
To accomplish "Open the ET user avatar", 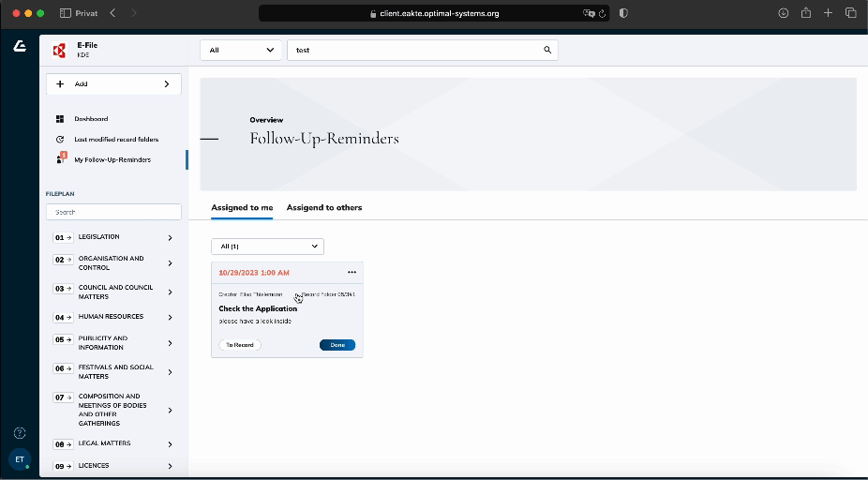I will [20, 459].
